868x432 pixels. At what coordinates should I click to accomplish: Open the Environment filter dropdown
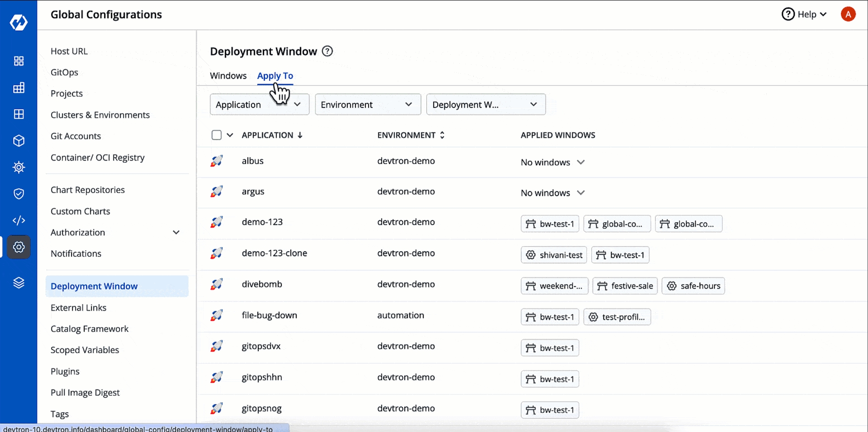[x=368, y=104]
